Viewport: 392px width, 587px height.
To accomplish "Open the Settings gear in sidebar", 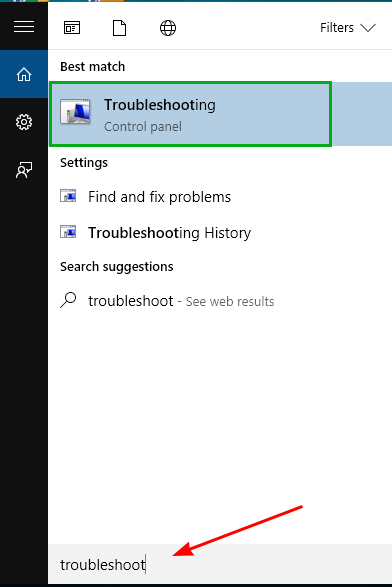I will [x=24, y=122].
